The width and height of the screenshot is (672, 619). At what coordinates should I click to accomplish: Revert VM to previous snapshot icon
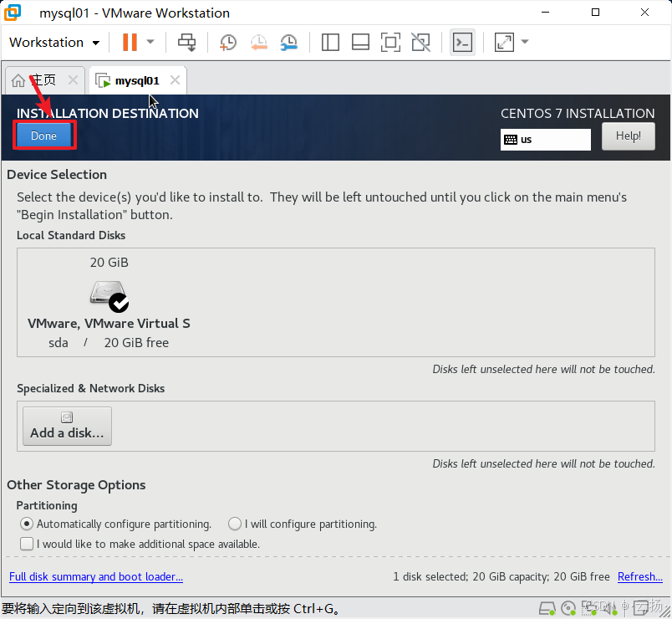[259, 42]
